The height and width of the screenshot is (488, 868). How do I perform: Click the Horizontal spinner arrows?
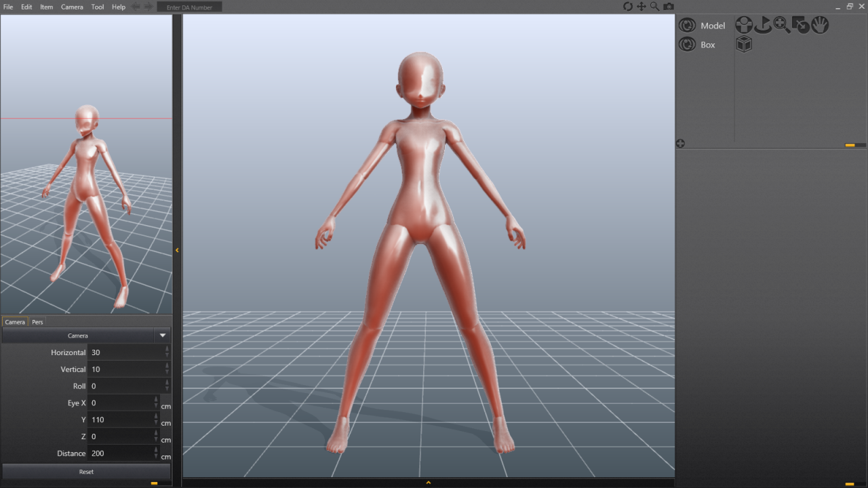tap(167, 352)
